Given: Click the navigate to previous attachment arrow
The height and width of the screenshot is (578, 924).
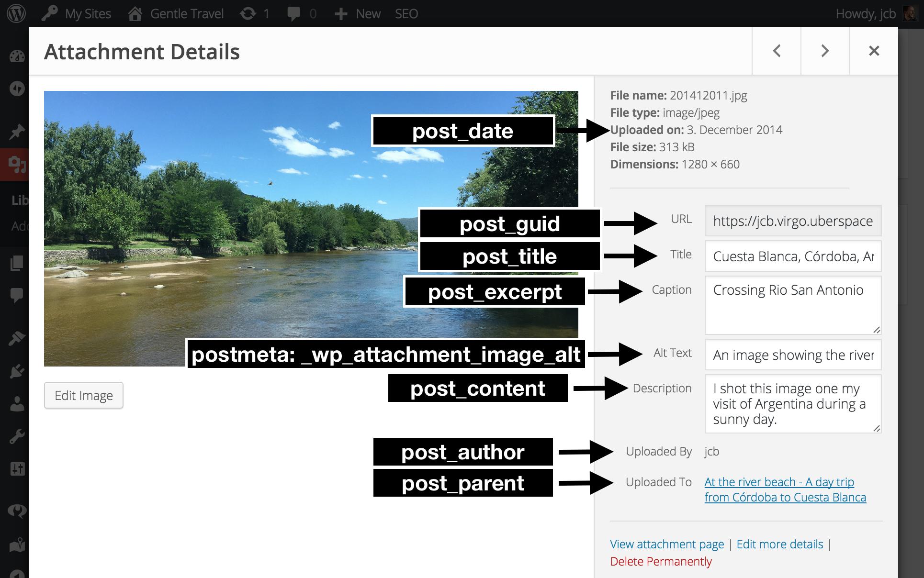Looking at the screenshot, I should pos(778,51).
